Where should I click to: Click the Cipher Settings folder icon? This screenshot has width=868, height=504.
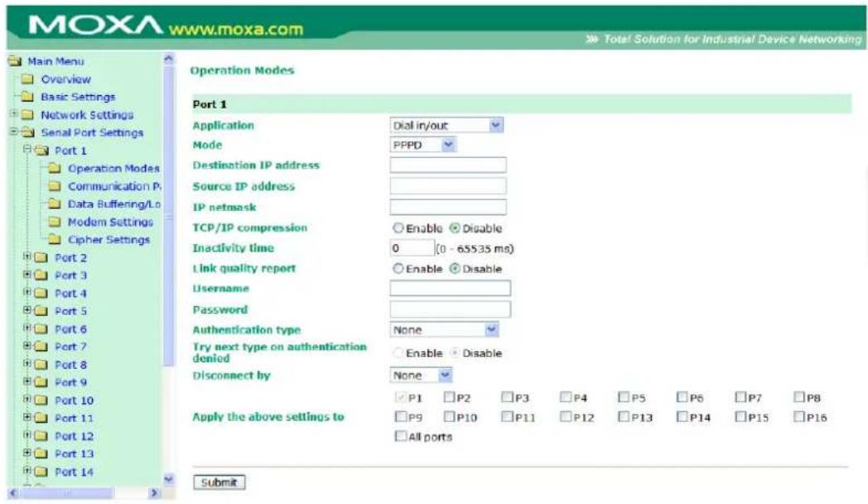pyautogui.click(x=55, y=239)
